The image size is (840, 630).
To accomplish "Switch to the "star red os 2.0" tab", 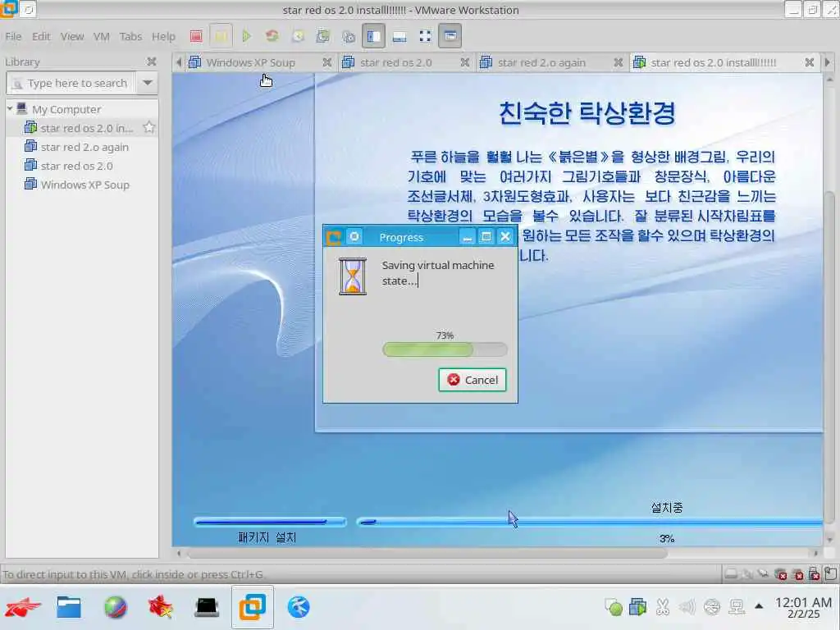I will coord(396,62).
